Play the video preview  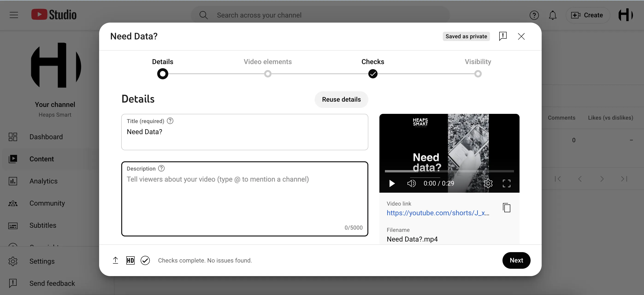pyautogui.click(x=392, y=183)
